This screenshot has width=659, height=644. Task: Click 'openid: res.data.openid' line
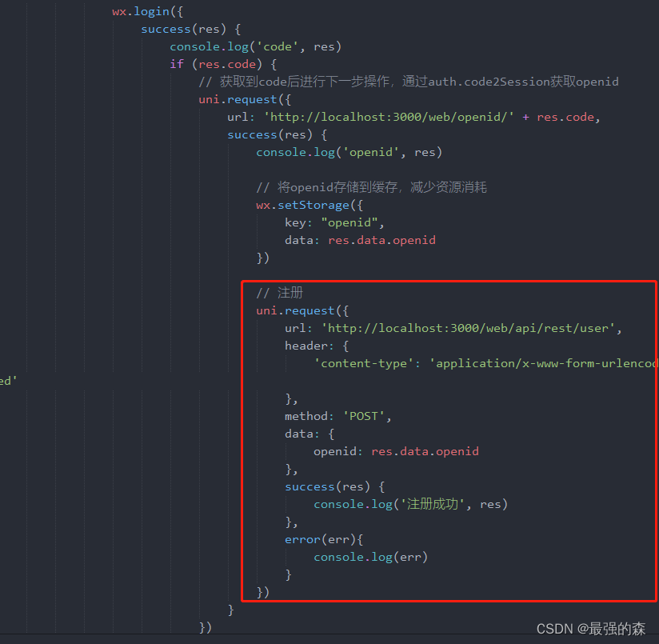pos(397,451)
